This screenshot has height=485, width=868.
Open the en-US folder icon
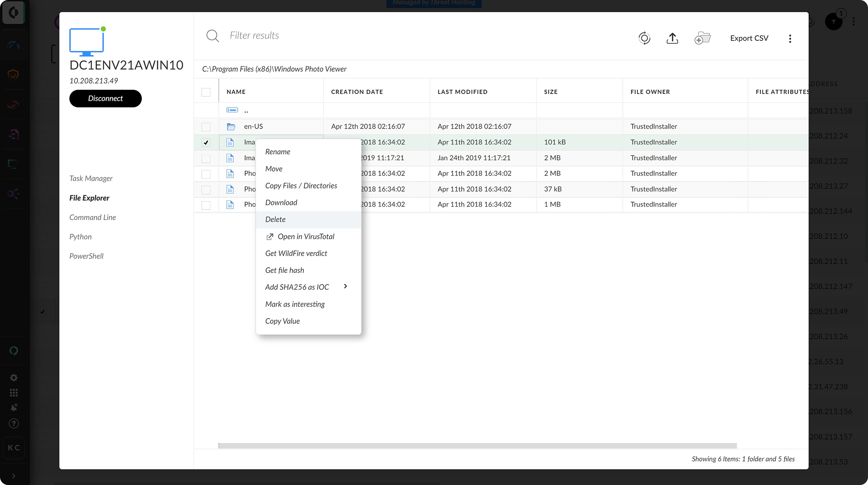click(x=231, y=127)
